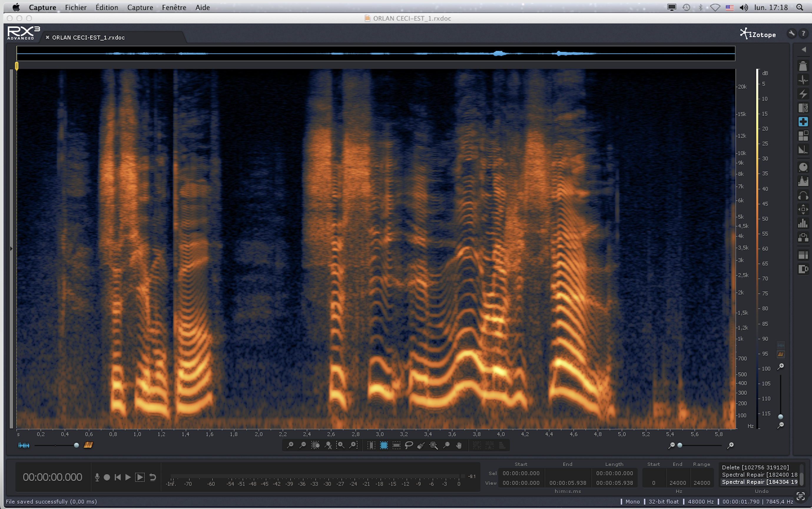Open the Édition menu
This screenshot has height=509, width=812.
pos(106,7)
